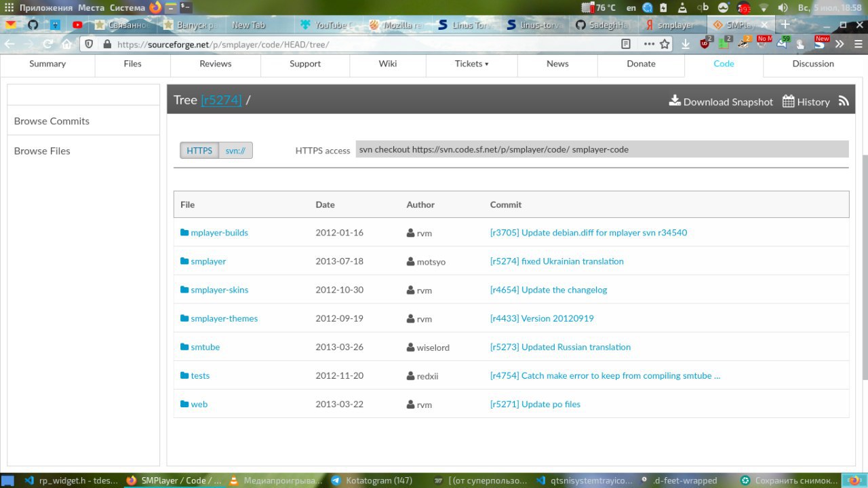868x488 pixels.
Task: Click author motsyo user icon
Action: [411, 261]
